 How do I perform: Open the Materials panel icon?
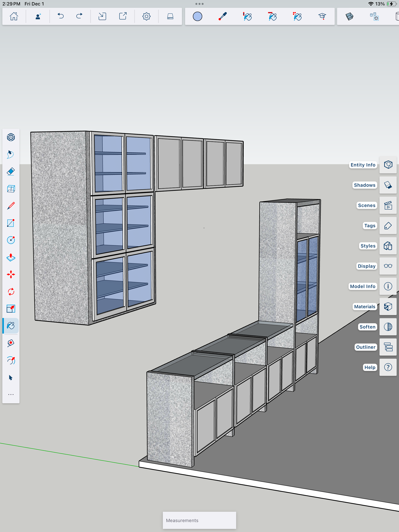point(388,307)
